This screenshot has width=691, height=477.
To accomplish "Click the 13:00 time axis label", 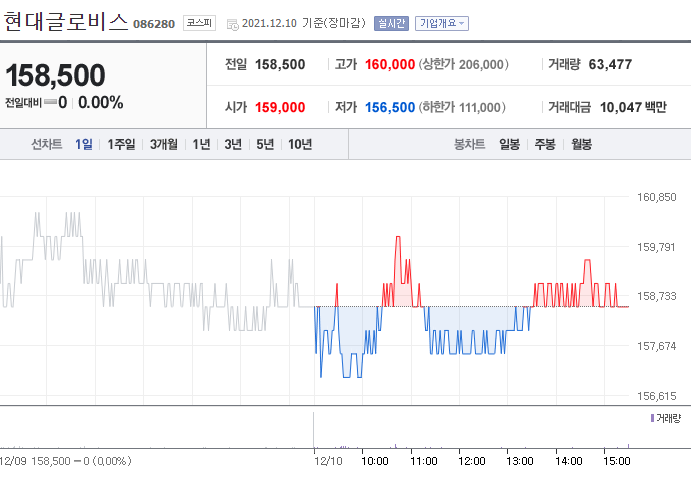I will [520, 461].
